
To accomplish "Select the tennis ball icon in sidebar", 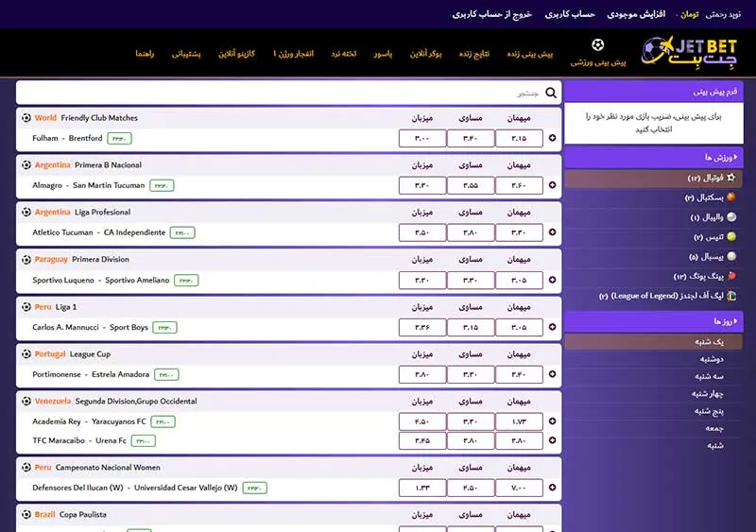I will click(730, 236).
